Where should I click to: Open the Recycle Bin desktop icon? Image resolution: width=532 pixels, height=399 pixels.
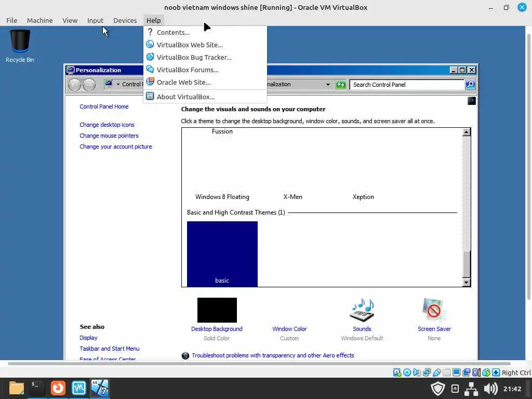[20, 46]
